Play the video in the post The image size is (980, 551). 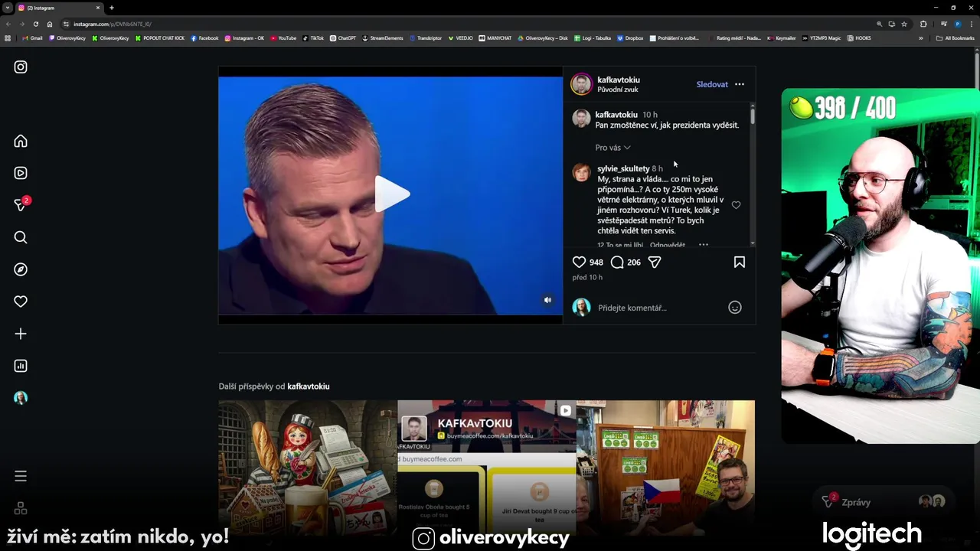391,194
